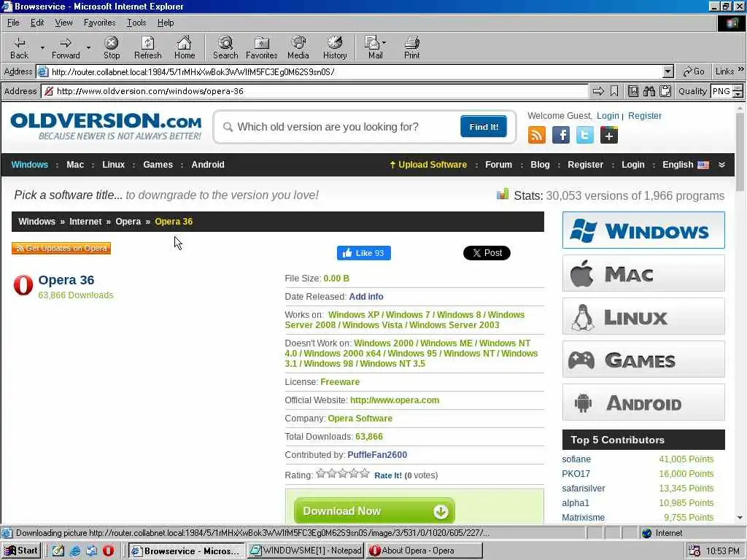Click the Go button beside address bar
Screen dimensions: 747x560
(694, 71)
